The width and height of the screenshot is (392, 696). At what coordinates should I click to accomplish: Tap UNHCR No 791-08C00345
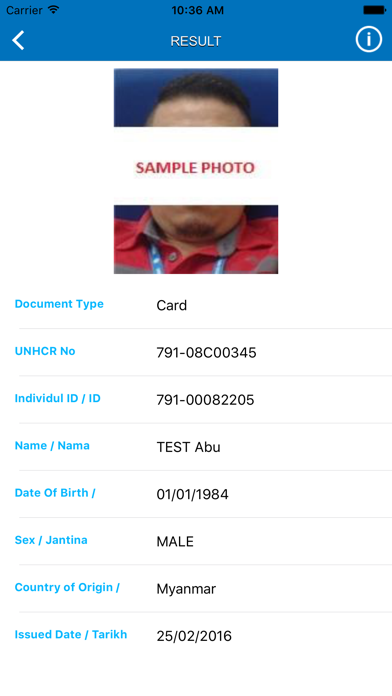click(x=206, y=353)
